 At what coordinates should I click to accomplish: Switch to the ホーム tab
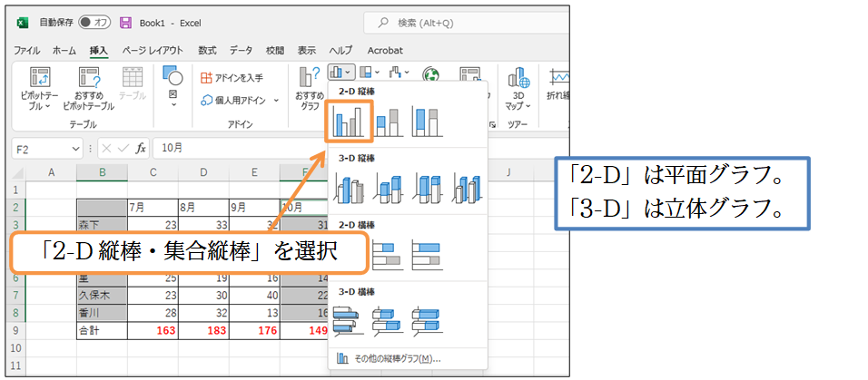click(64, 51)
